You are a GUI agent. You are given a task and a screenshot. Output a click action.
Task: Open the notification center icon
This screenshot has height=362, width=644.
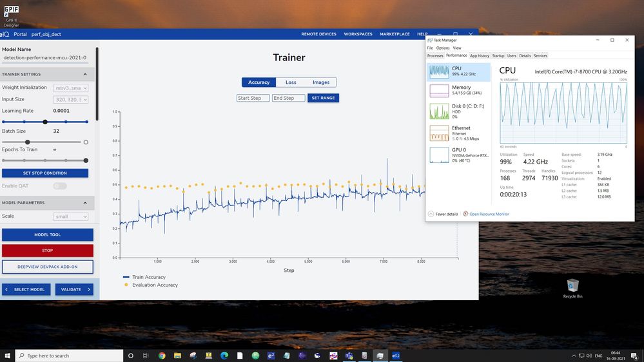634,356
